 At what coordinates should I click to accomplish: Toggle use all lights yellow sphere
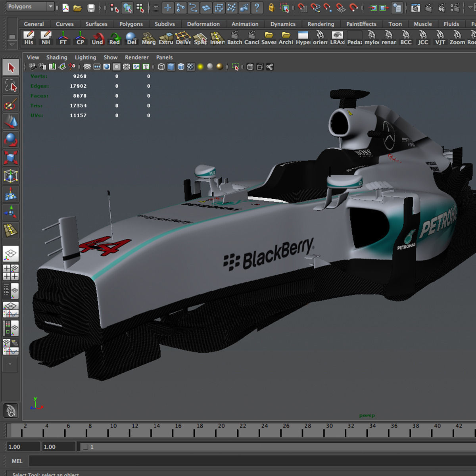tap(200, 67)
